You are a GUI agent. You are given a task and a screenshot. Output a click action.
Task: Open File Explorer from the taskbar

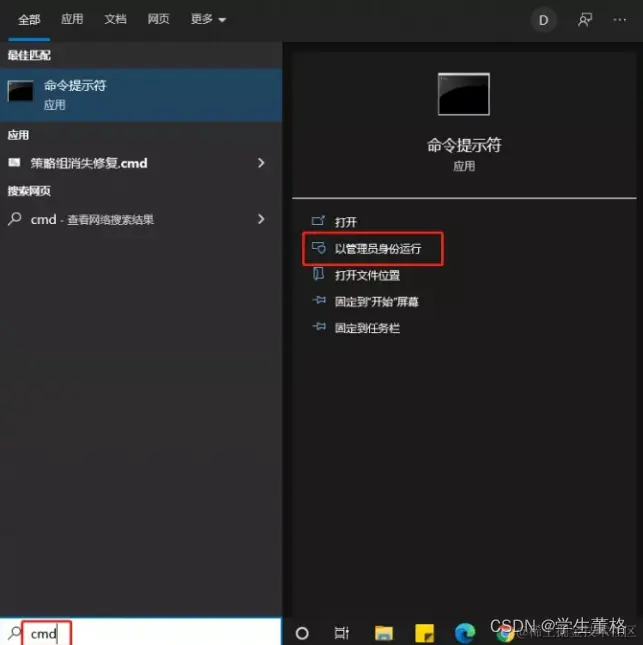coord(383,633)
